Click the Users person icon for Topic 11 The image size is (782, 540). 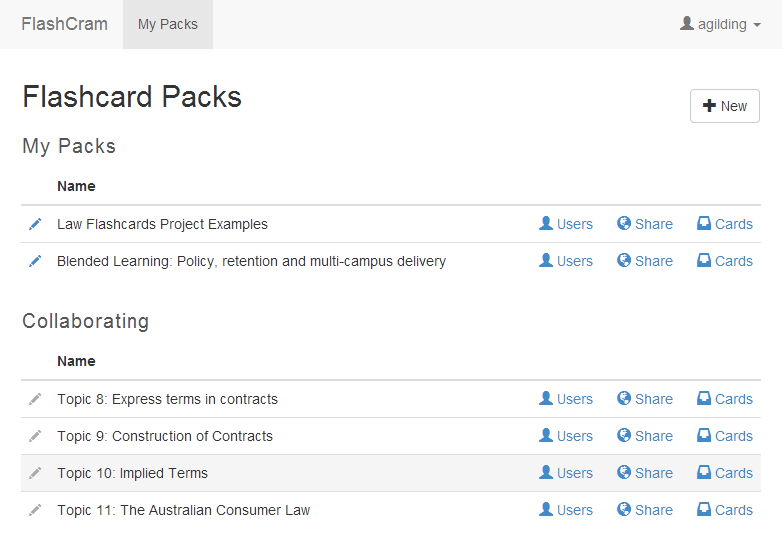546,510
